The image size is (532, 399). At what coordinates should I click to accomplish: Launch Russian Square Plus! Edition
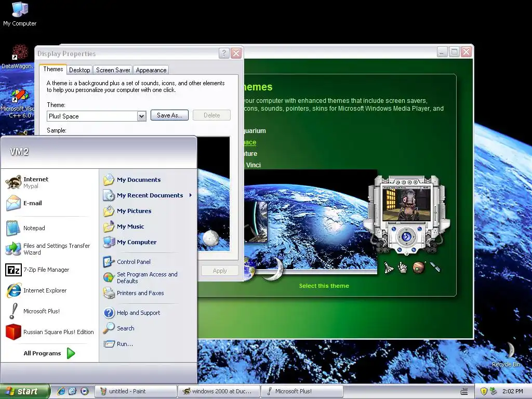click(49, 332)
